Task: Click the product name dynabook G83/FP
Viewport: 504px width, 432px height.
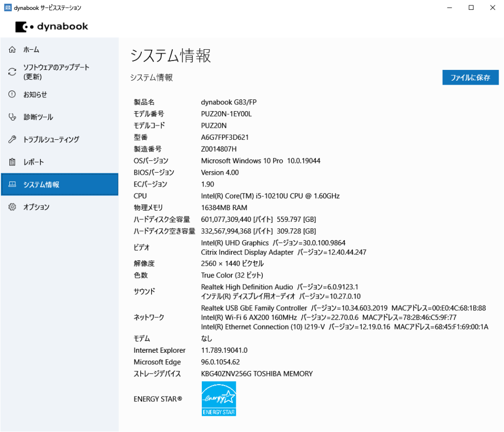Action: pyautogui.click(x=228, y=102)
